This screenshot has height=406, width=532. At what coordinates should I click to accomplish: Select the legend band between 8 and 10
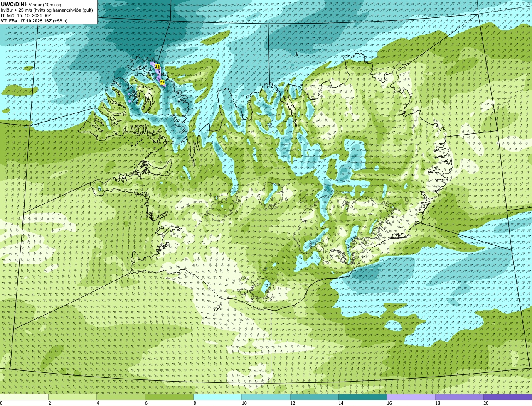218,397
